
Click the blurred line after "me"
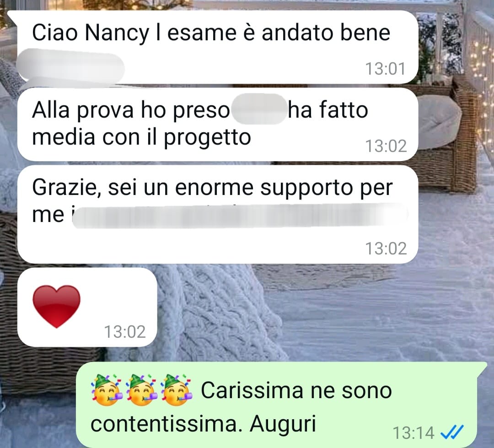coord(240,215)
